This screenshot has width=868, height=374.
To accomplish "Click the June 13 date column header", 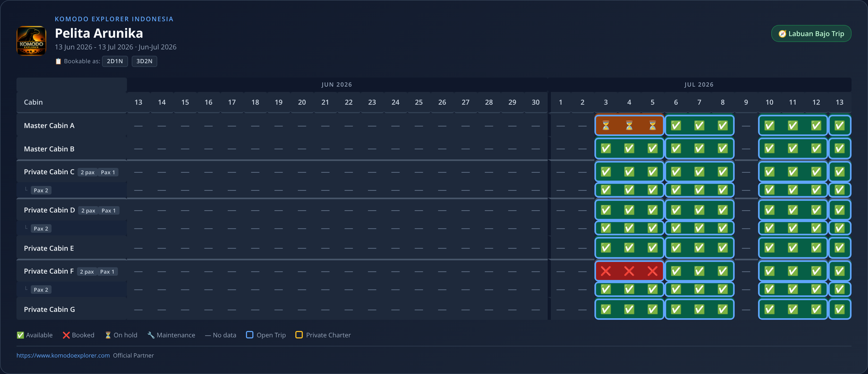I will [138, 102].
